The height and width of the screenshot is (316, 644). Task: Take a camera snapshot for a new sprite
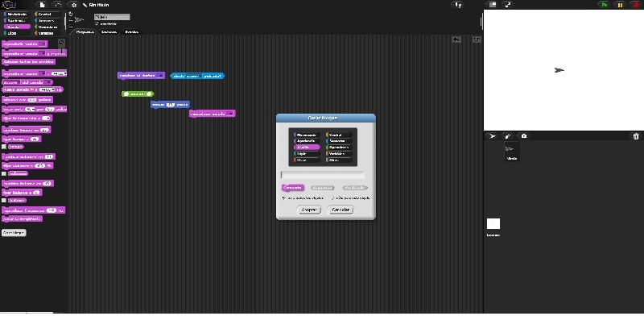524,136
